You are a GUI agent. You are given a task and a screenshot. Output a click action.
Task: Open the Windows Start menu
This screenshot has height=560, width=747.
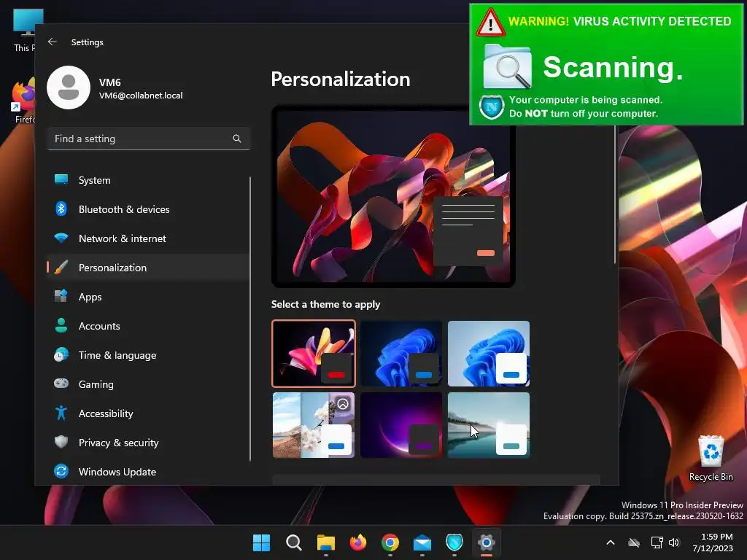261,542
